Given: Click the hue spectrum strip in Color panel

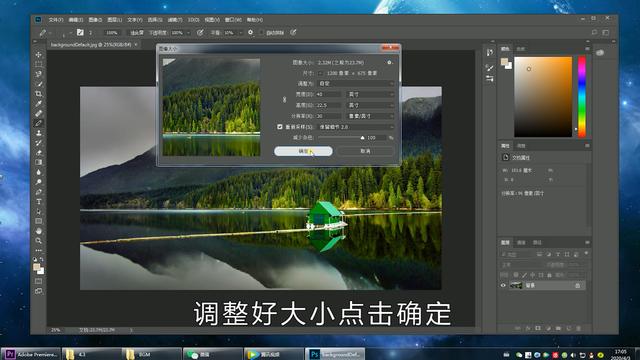Looking at the screenshot, I should [x=582, y=97].
